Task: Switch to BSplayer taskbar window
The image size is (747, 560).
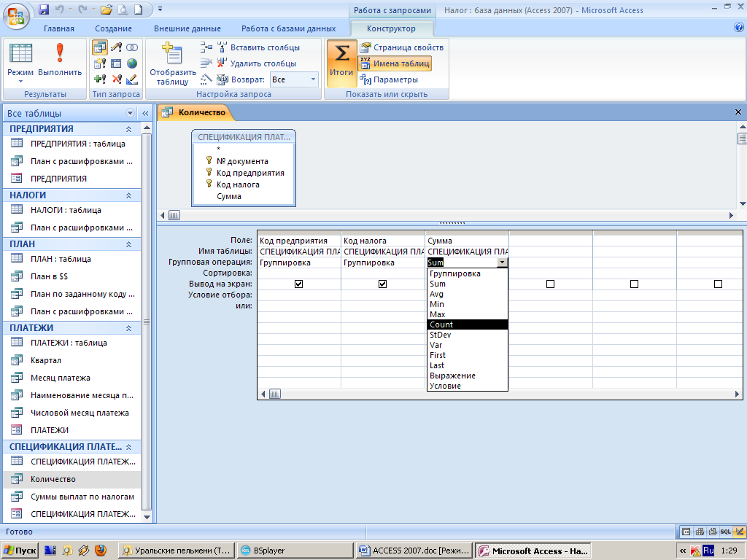Action: [x=295, y=551]
